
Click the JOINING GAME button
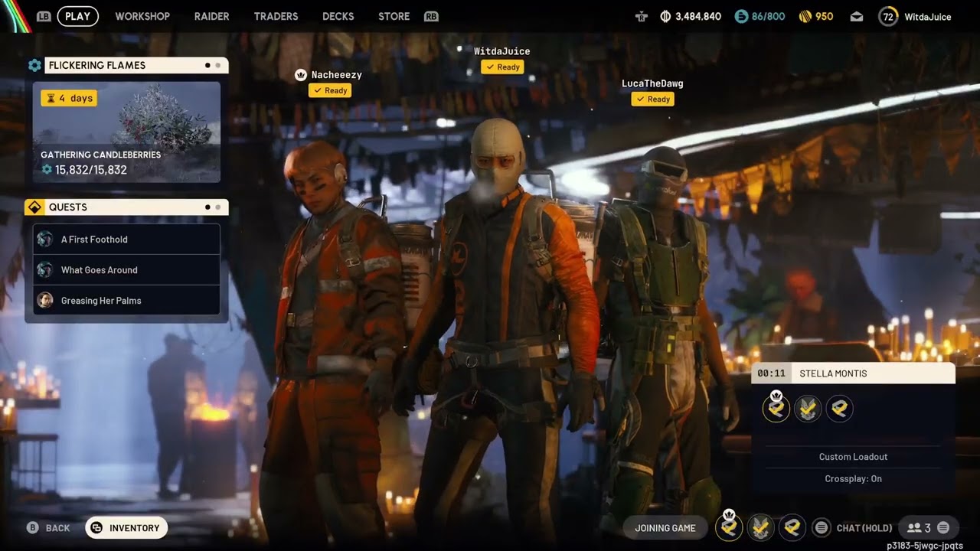665,528
